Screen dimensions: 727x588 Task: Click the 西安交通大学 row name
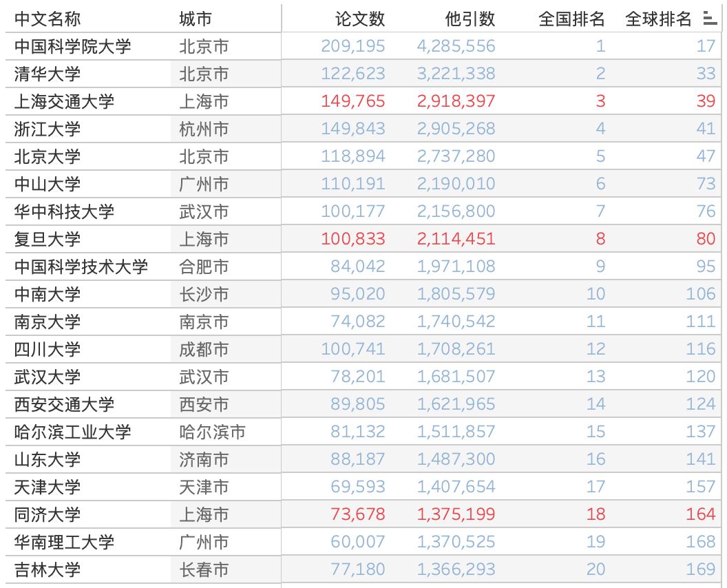pyautogui.click(x=64, y=404)
